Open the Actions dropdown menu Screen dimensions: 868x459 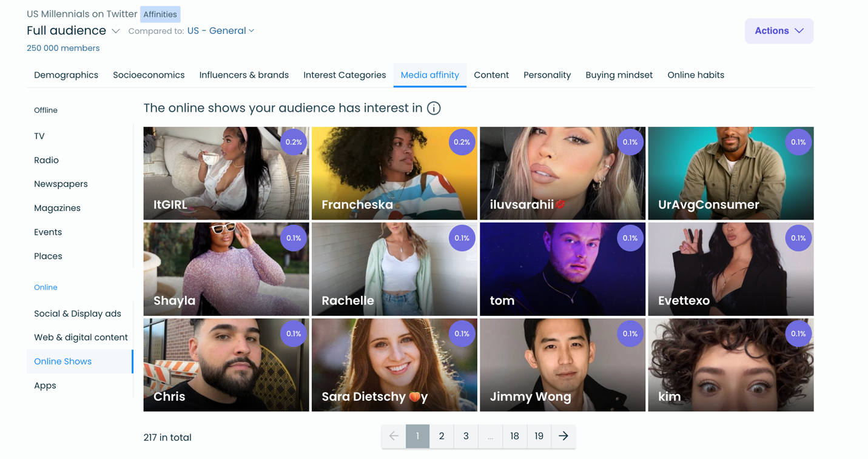pyautogui.click(x=779, y=31)
